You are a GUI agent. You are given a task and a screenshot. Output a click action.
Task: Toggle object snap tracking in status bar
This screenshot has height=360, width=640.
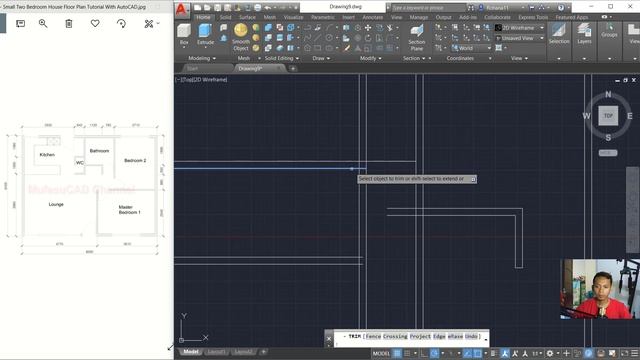[467, 353]
